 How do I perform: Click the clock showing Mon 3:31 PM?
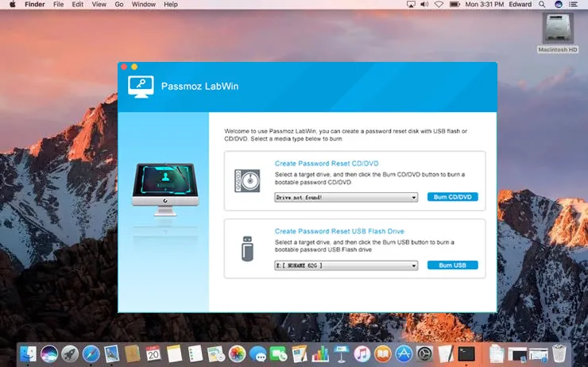pos(485,5)
